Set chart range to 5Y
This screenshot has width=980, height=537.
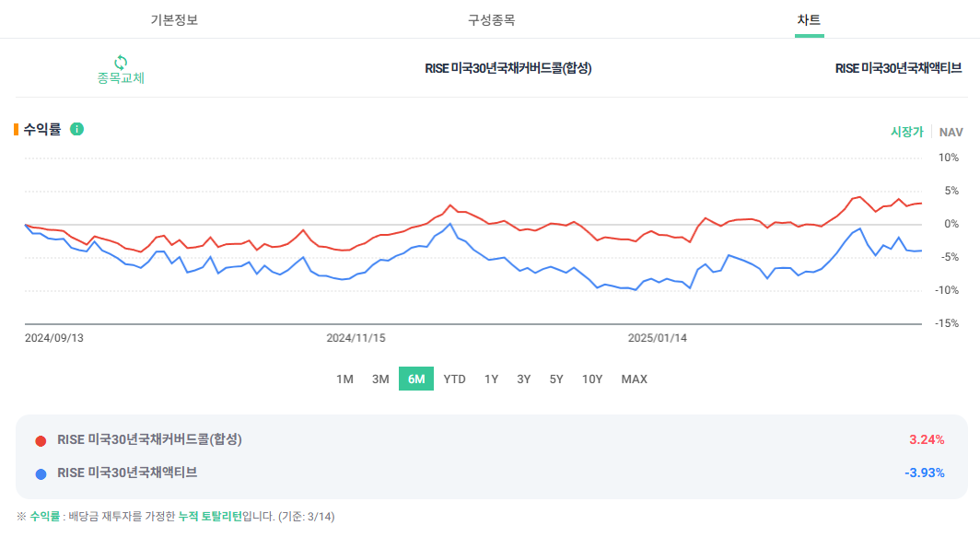(556, 379)
